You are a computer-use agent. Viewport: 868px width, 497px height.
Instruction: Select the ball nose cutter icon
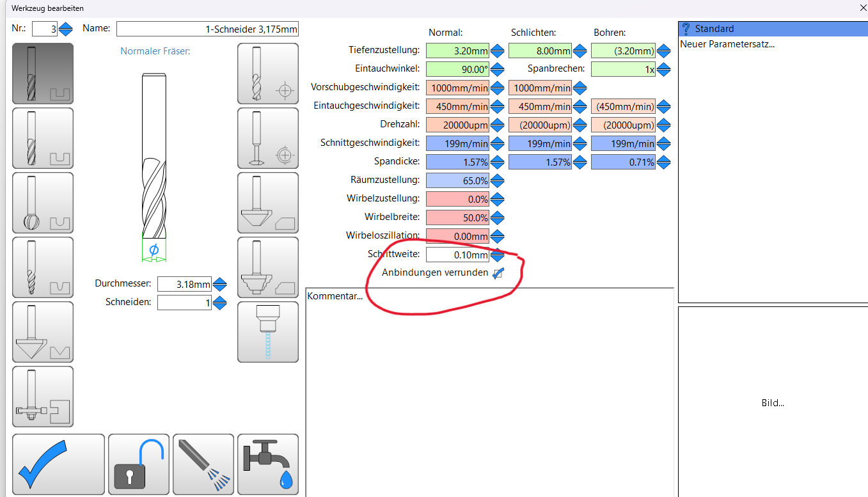(x=43, y=203)
